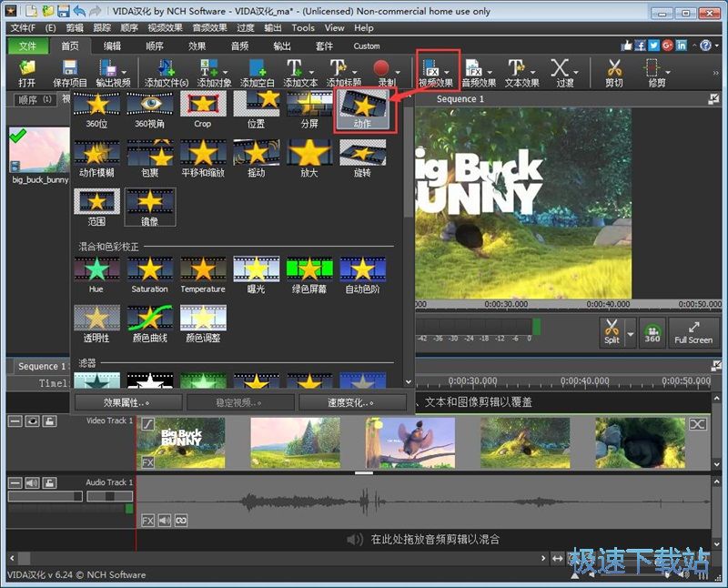The height and width of the screenshot is (588, 728).
Task: Select the 自动色阶 auto levels effect
Action: (362, 275)
